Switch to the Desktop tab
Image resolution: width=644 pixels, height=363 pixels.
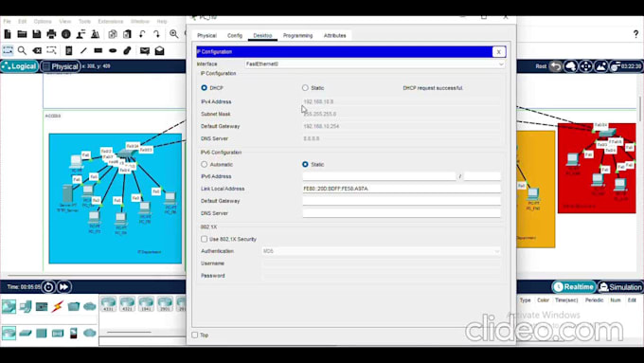coord(262,36)
